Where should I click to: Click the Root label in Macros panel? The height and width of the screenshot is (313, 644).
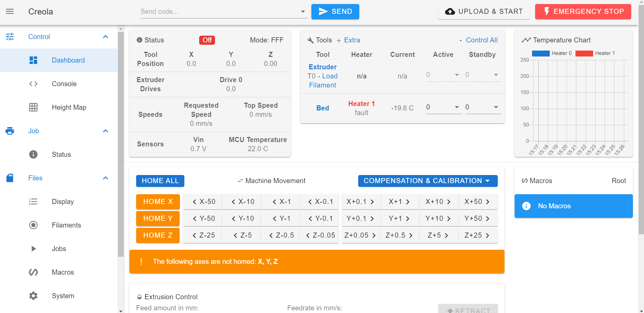[619, 181]
